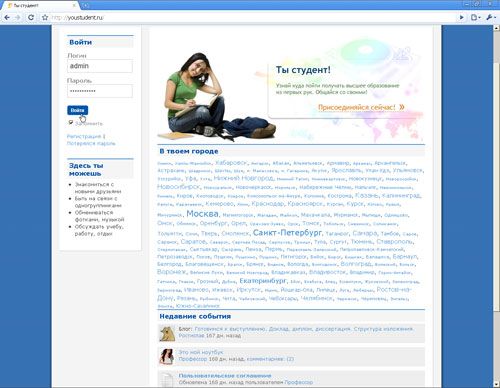Reload the page with the refresh icon
Image resolution: width=500 pixels, height=388 pixels.
click(x=31, y=17)
